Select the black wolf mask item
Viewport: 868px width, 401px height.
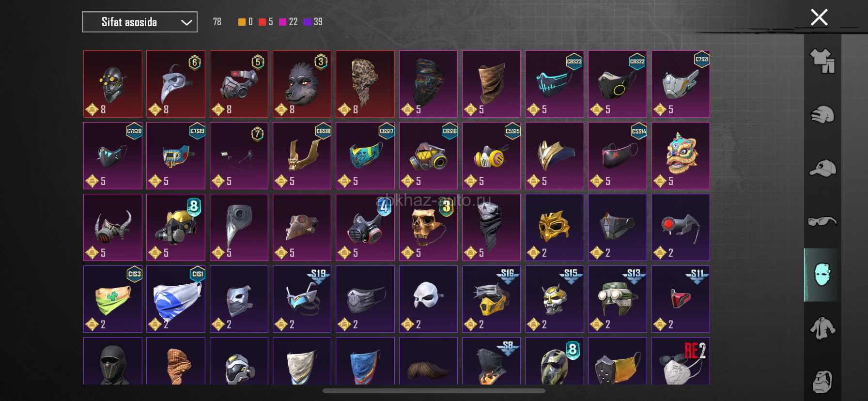pos(302,84)
